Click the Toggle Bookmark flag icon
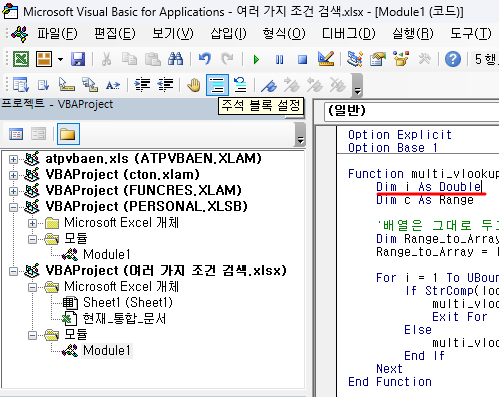 tap(269, 85)
